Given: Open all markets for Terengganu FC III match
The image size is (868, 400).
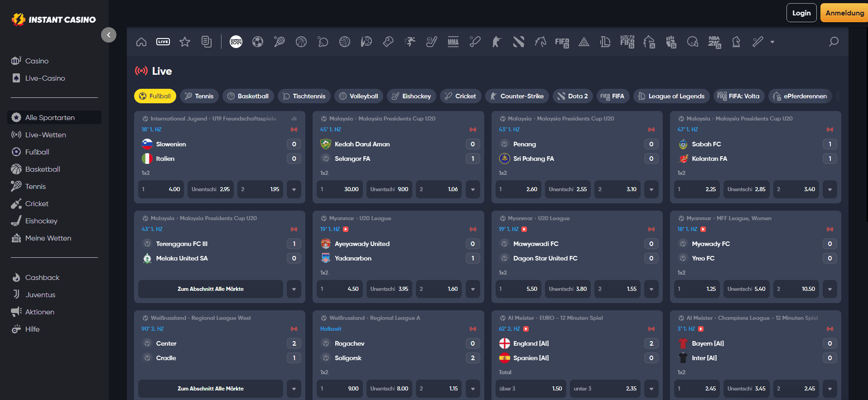Looking at the screenshot, I should click(211, 289).
